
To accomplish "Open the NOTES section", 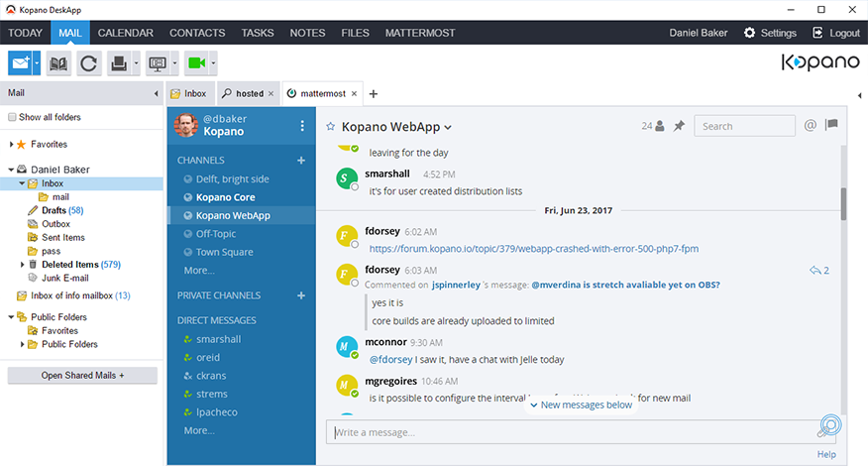I will click(307, 33).
